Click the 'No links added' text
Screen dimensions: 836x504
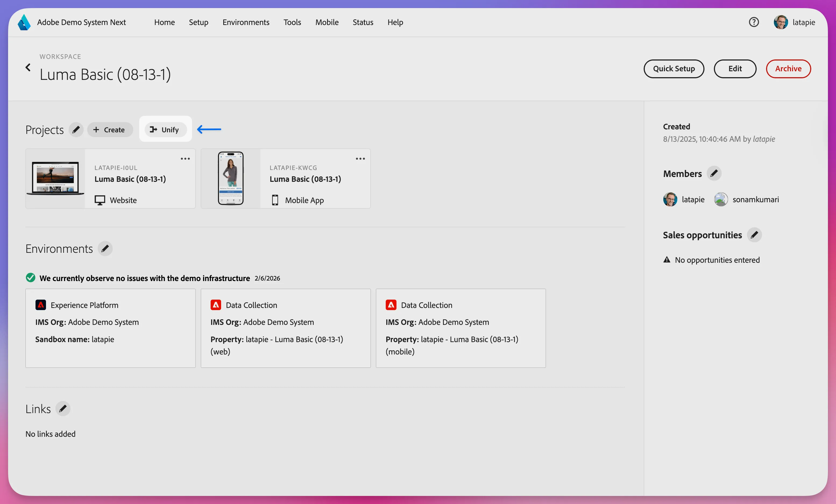pyautogui.click(x=51, y=434)
